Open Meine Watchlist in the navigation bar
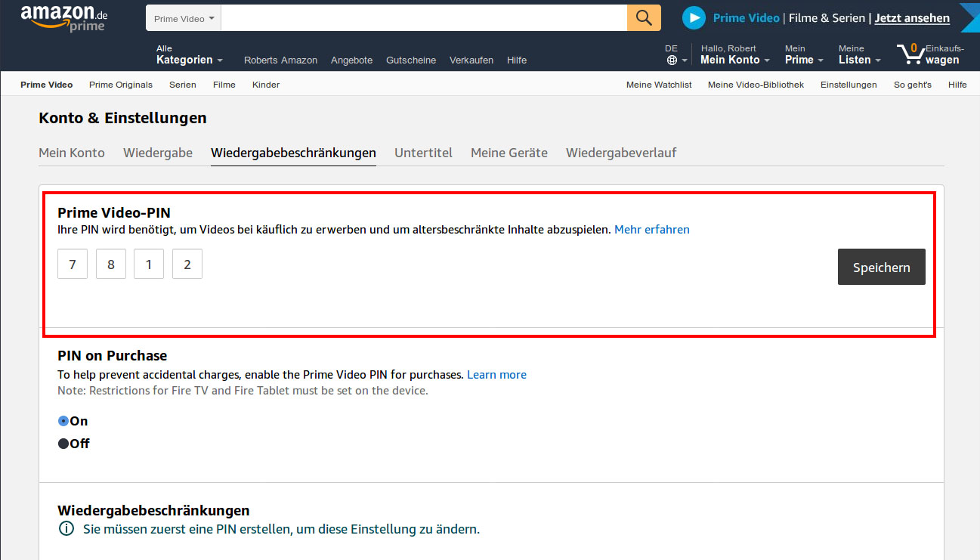 (658, 85)
